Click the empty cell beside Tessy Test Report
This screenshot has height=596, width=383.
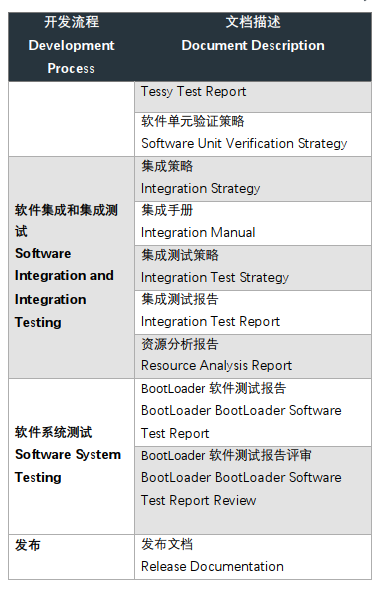(71, 119)
